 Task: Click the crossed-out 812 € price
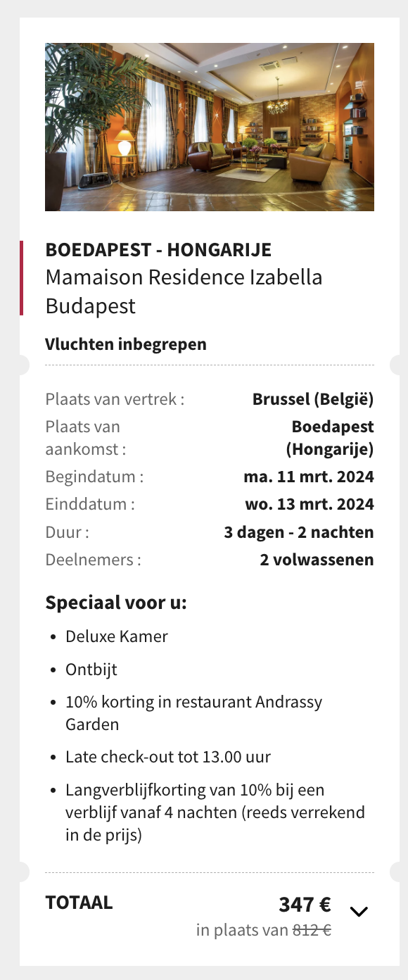pos(312,930)
